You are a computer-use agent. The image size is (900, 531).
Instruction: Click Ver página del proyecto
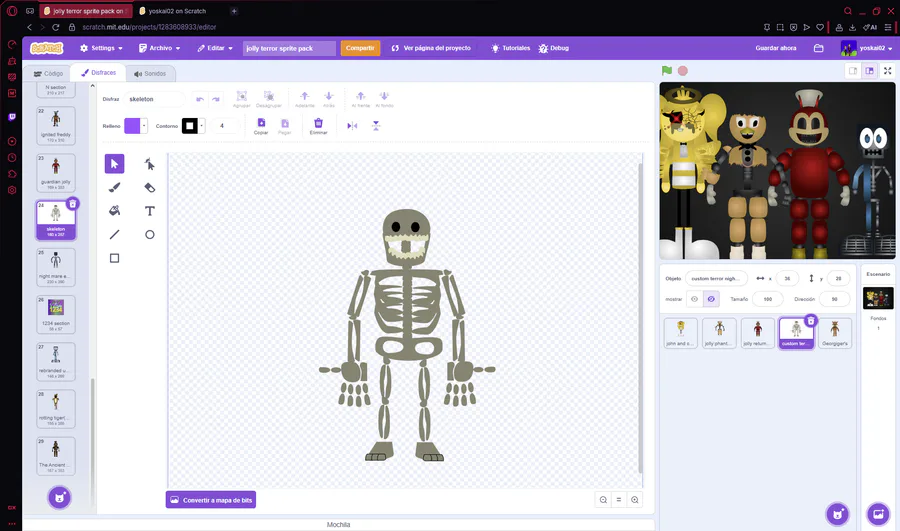(431, 48)
